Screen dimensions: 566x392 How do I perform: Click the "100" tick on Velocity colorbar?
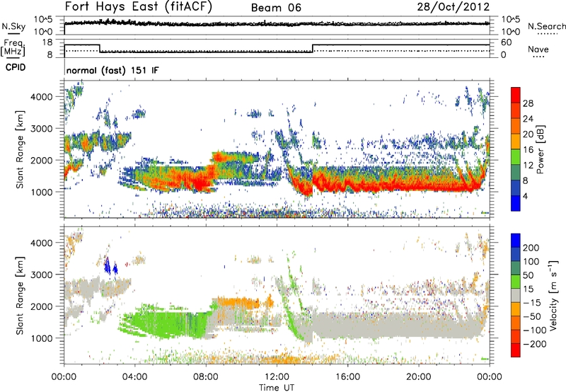tap(531, 262)
